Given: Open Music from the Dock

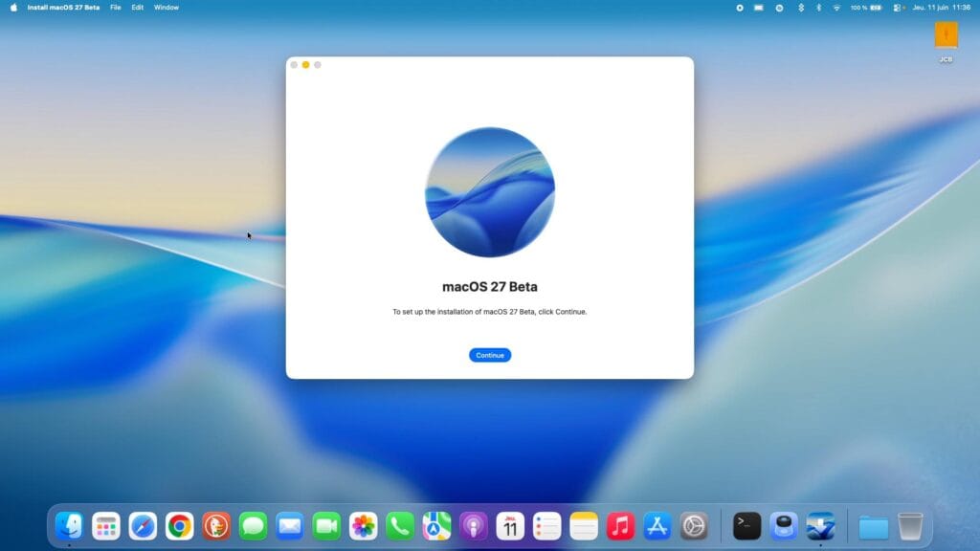Looking at the screenshot, I should 620,526.
